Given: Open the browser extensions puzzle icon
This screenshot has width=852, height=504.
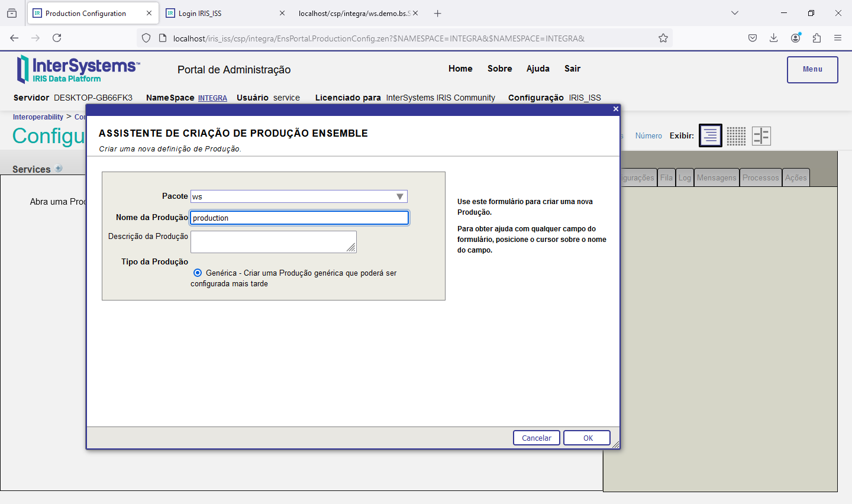Looking at the screenshot, I should 816,38.
